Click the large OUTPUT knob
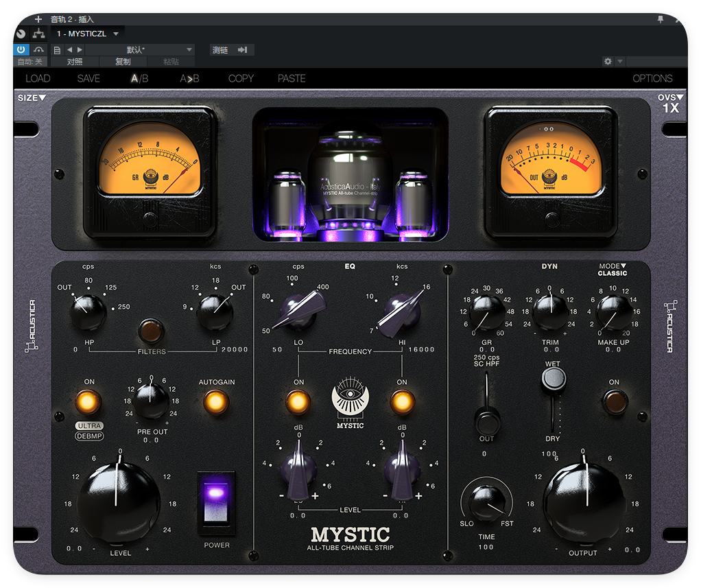The image size is (701, 588). click(x=585, y=502)
